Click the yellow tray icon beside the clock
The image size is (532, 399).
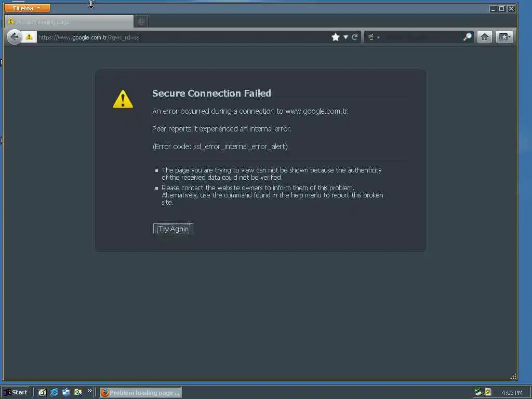coord(488,392)
